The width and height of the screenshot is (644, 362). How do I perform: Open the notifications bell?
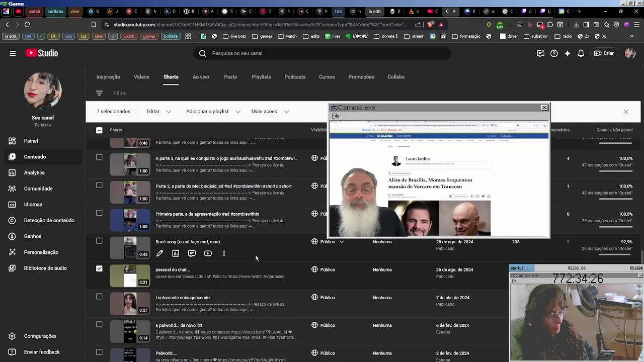(x=581, y=53)
